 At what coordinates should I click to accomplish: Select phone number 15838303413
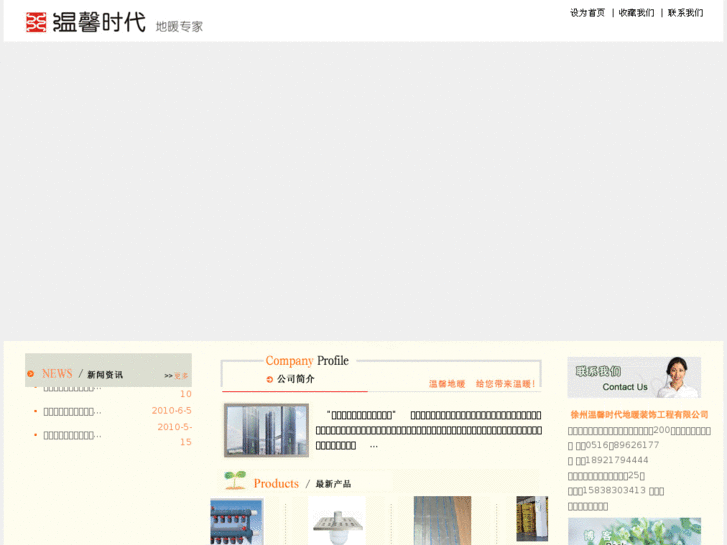(x=614, y=491)
